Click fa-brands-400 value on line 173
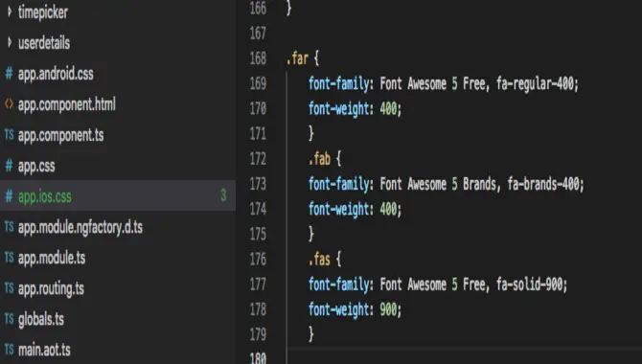Screen dimensions: 642x364 pos(543,184)
